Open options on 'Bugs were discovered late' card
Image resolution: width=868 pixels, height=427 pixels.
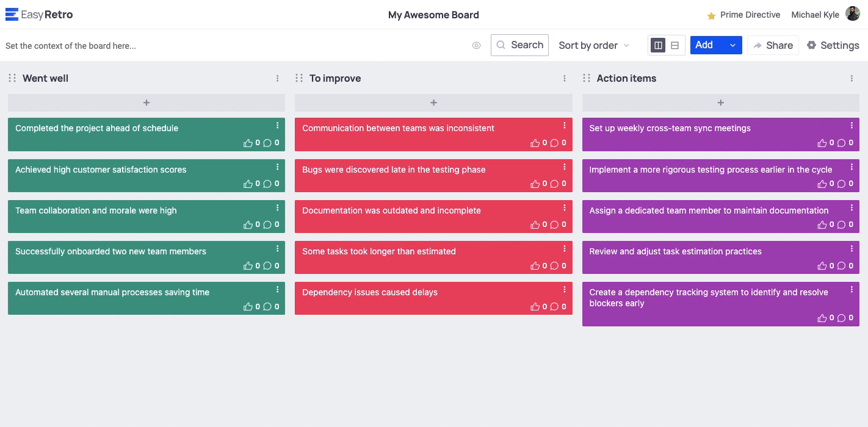(565, 167)
